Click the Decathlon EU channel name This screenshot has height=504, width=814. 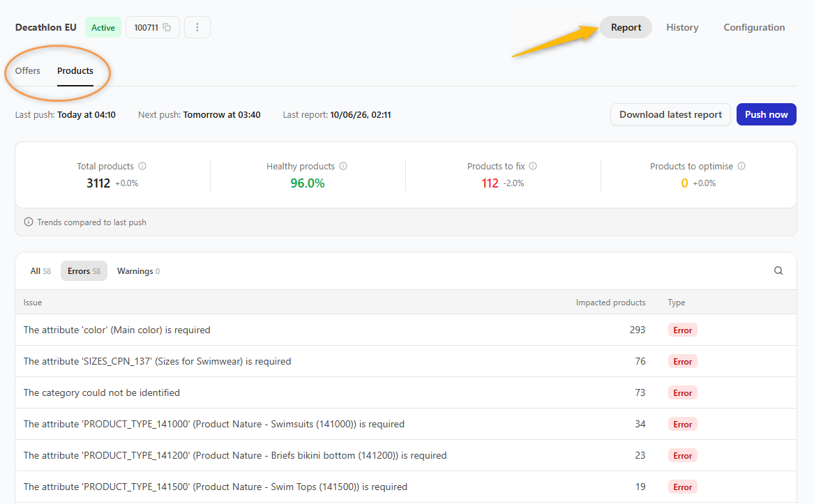coord(45,27)
